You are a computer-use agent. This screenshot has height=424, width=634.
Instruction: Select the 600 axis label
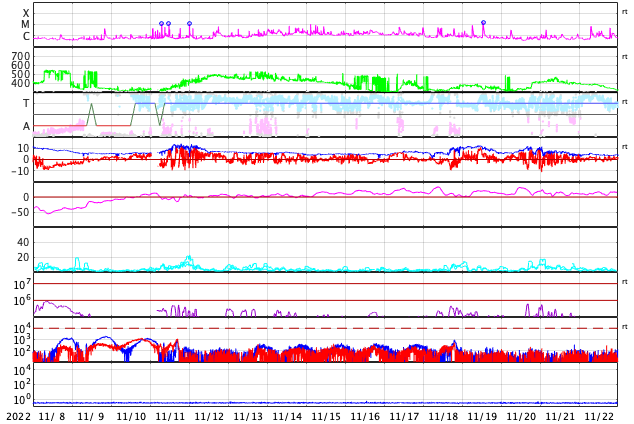21,65
